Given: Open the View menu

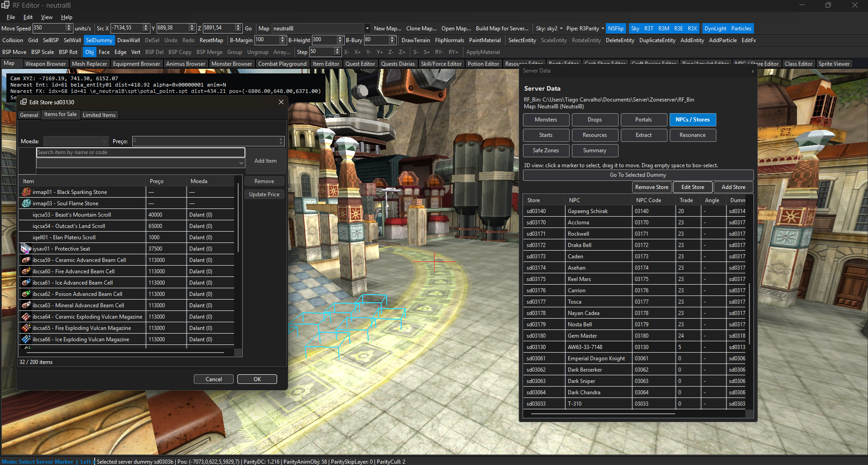Looking at the screenshot, I should pyautogui.click(x=47, y=17).
